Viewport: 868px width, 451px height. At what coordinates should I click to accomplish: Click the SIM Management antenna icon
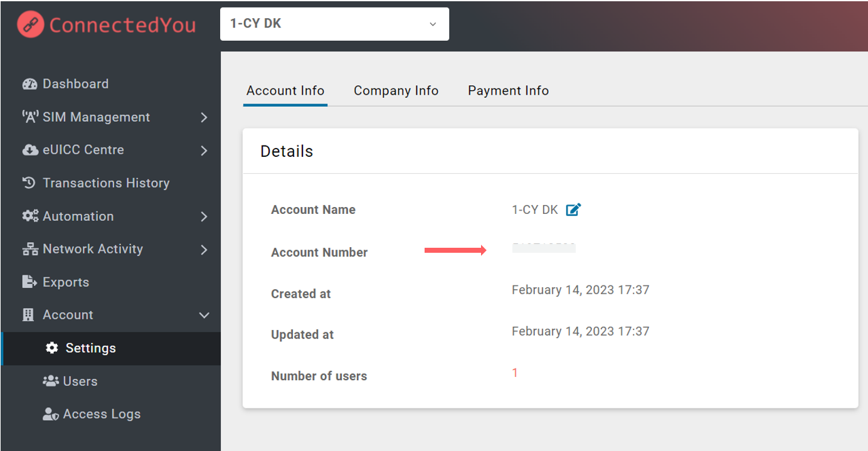29,117
